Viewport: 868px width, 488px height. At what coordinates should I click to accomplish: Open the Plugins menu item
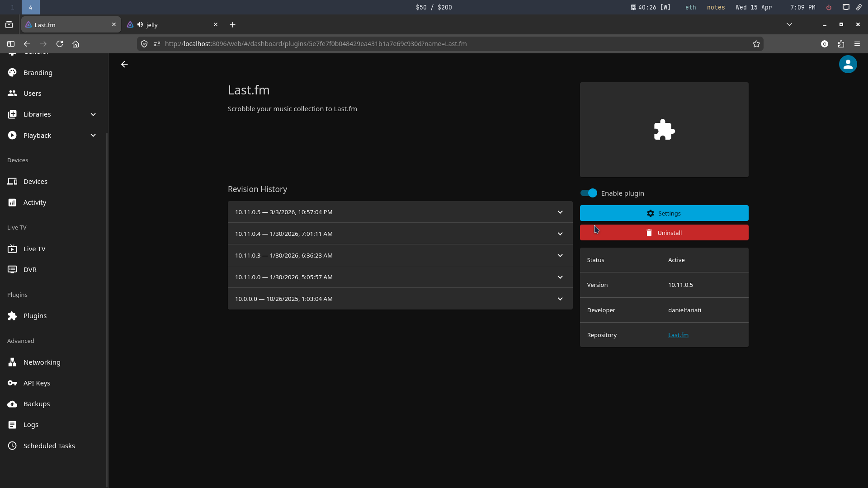coord(53,316)
